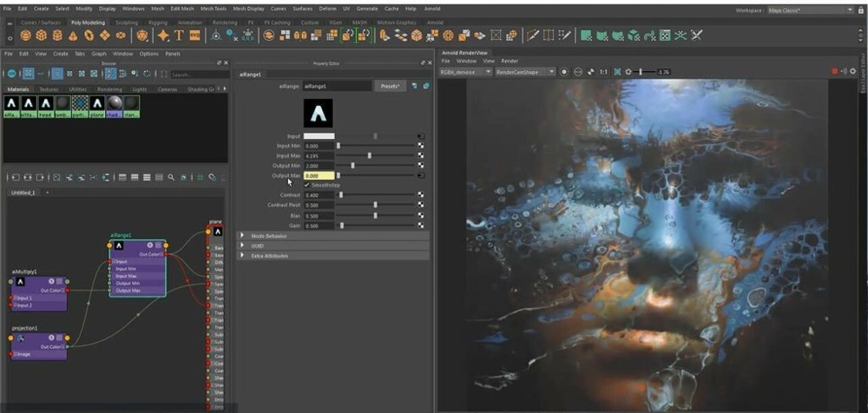
Task: Click the Output Max value field
Action: [319, 175]
